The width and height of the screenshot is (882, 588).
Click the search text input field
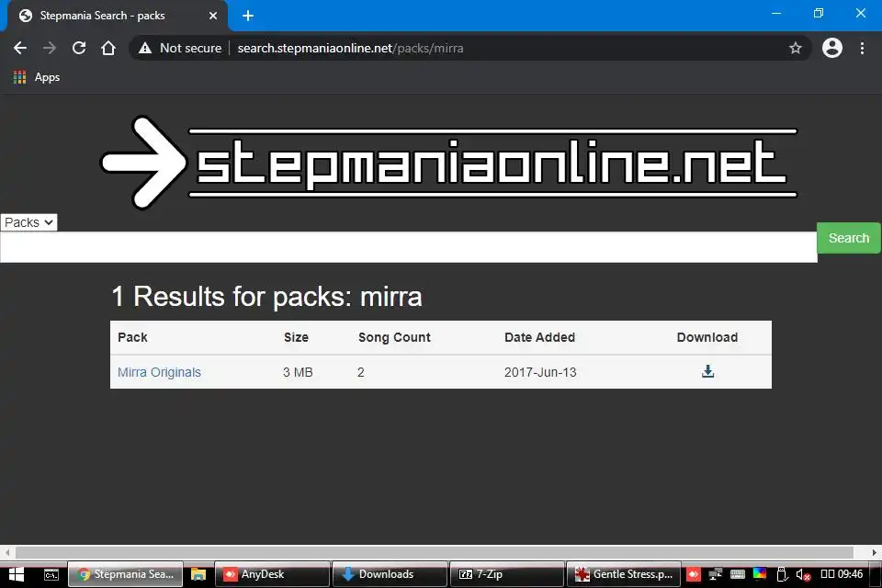coord(408,247)
